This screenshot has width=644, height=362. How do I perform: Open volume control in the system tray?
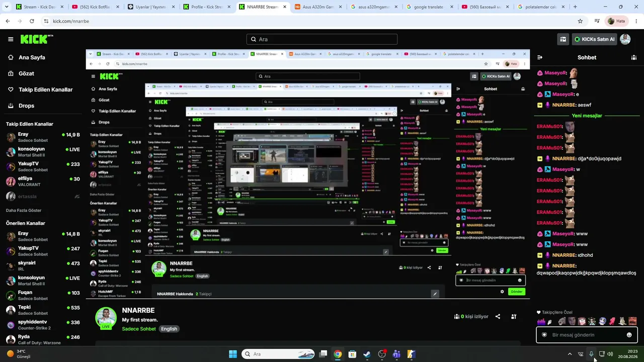[610, 354]
